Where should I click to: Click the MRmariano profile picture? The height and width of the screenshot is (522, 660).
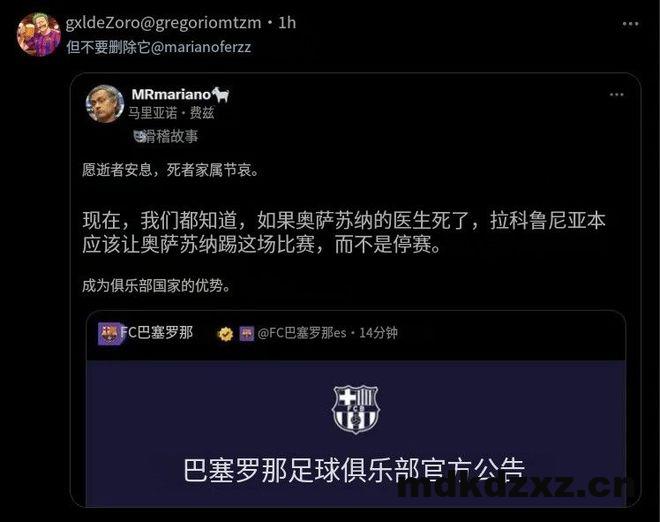[105, 104]
